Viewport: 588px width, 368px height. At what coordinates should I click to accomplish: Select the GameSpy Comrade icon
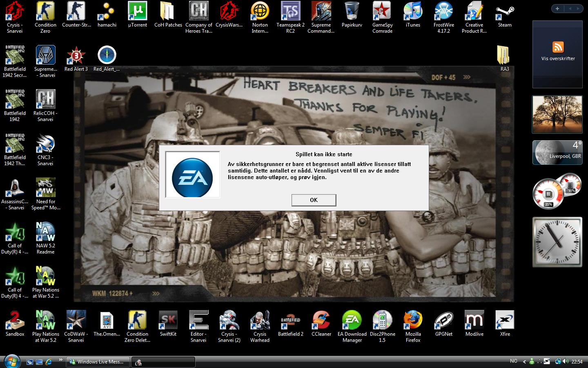(383, 17)
